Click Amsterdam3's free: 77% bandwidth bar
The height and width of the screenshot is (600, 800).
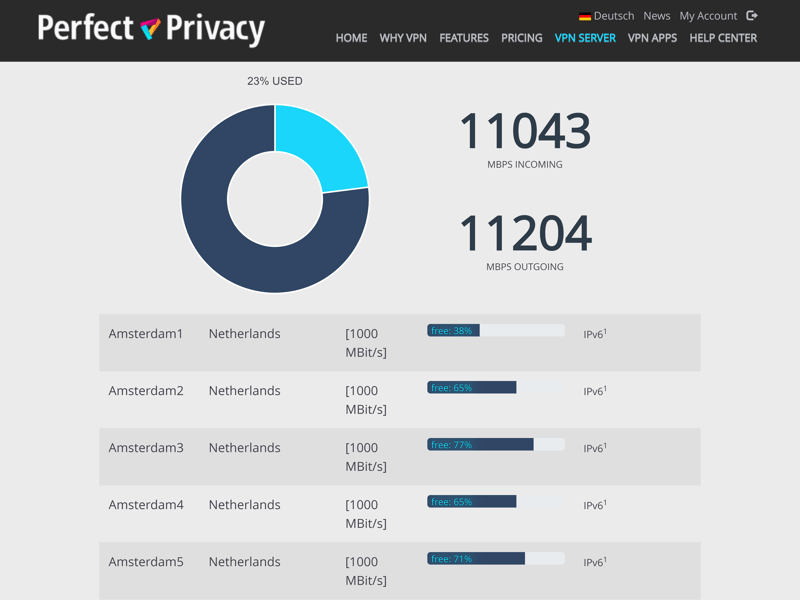[496, 444]
